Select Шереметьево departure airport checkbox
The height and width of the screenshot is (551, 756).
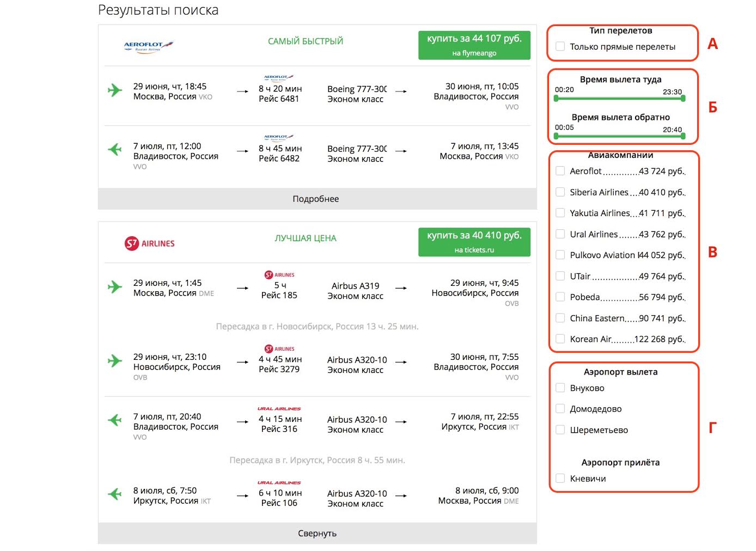pyautogui.click(x=560, y=430)
